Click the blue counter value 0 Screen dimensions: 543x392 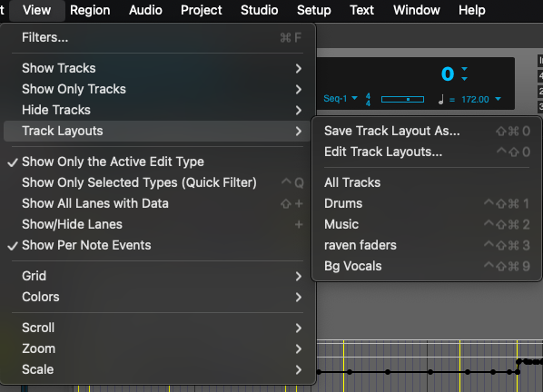tap(448, 74)
